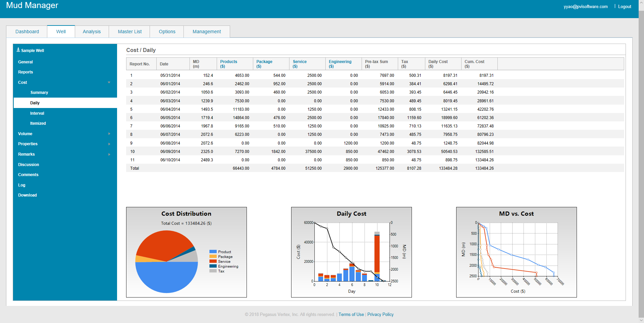Click the Daily Cost chart thumbnail

[x=351, y=252]
